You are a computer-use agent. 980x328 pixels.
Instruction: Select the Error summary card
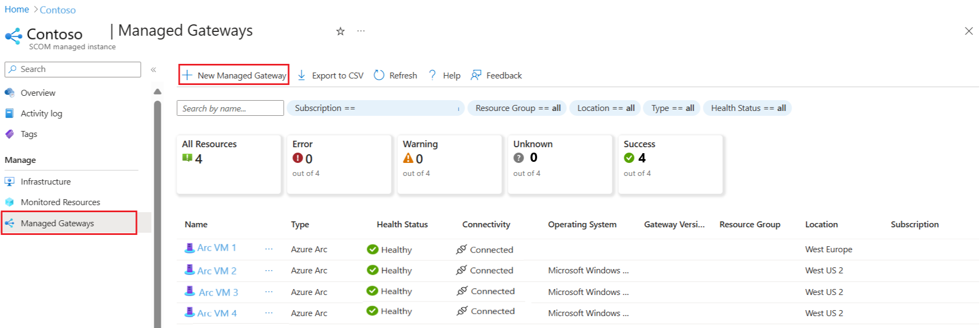[339, 164]
